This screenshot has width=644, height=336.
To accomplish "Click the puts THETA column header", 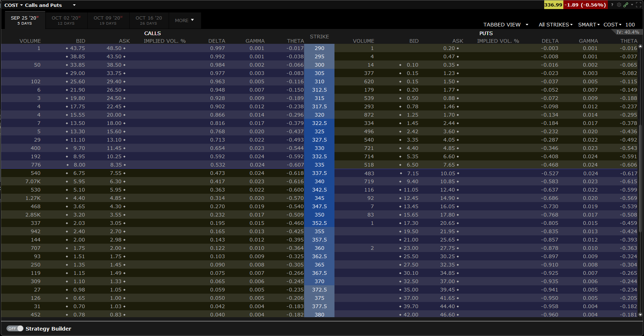I will [629, 41].
